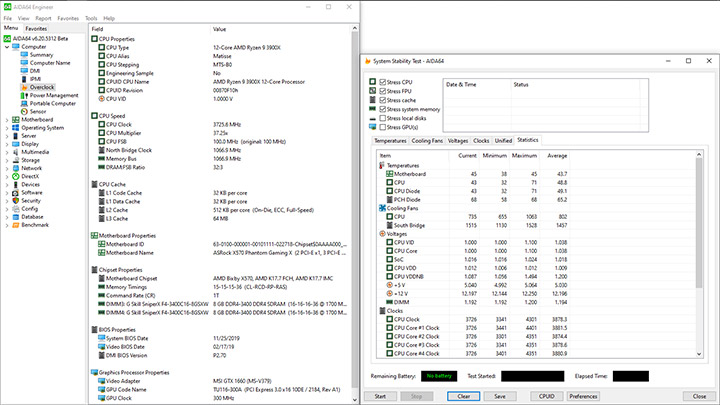Expand the Motherboard tree node

click(7, 119)
